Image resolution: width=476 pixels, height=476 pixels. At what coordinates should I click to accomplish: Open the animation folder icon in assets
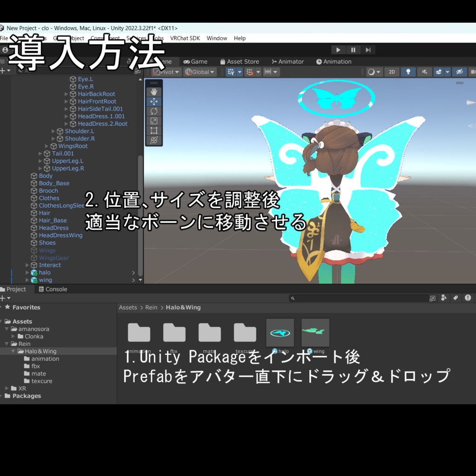click(139, 333)
